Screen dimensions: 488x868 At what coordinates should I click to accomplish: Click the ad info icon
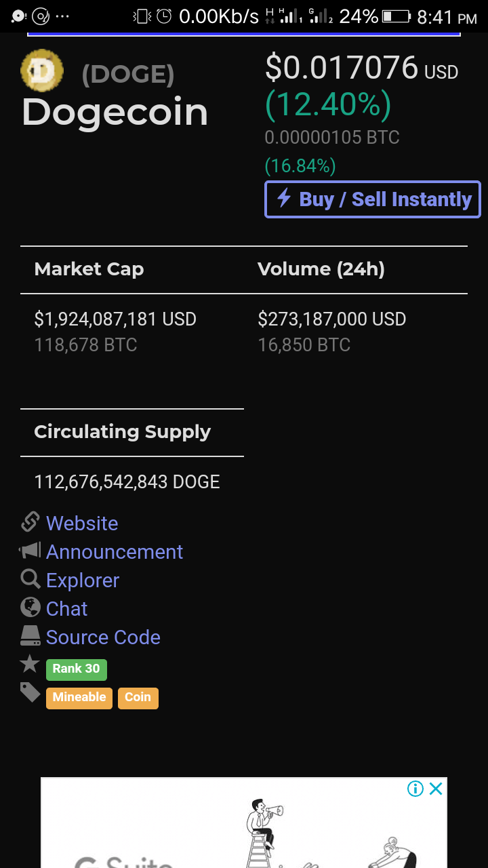point(415,788)
